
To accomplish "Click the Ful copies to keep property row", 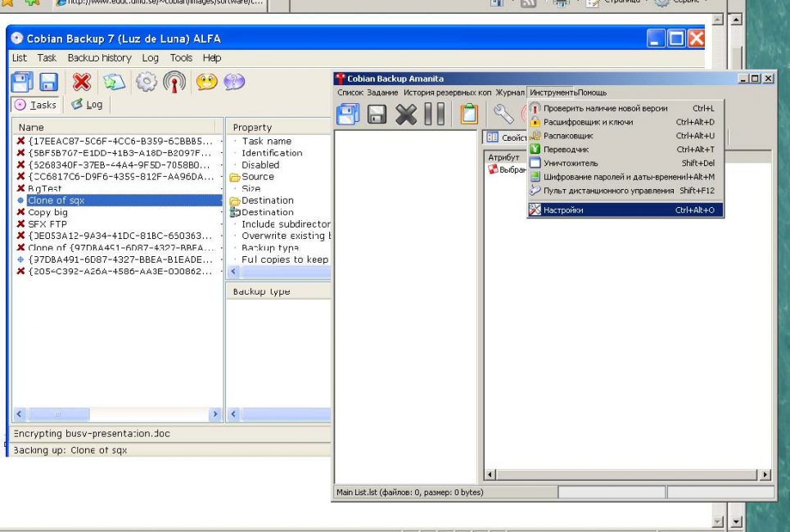I will [x=279, y=259].
